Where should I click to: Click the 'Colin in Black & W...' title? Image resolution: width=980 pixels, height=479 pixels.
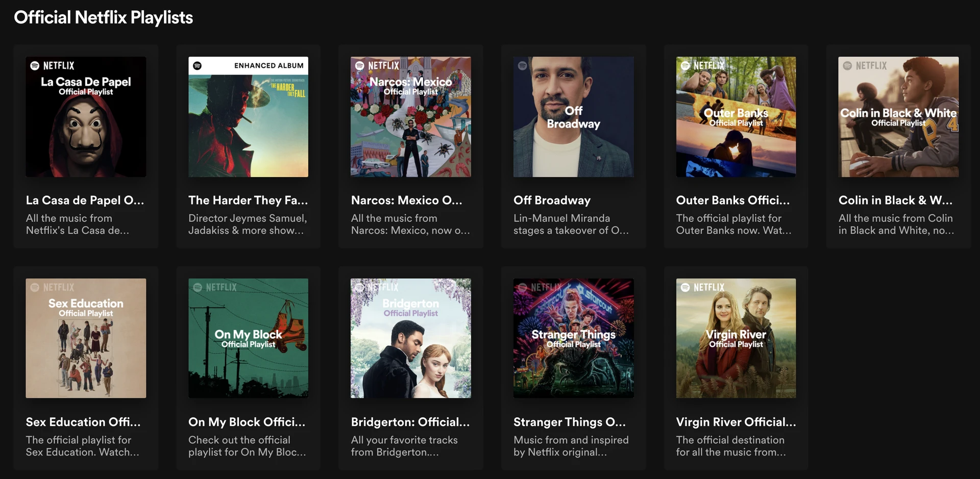point(896,200)
